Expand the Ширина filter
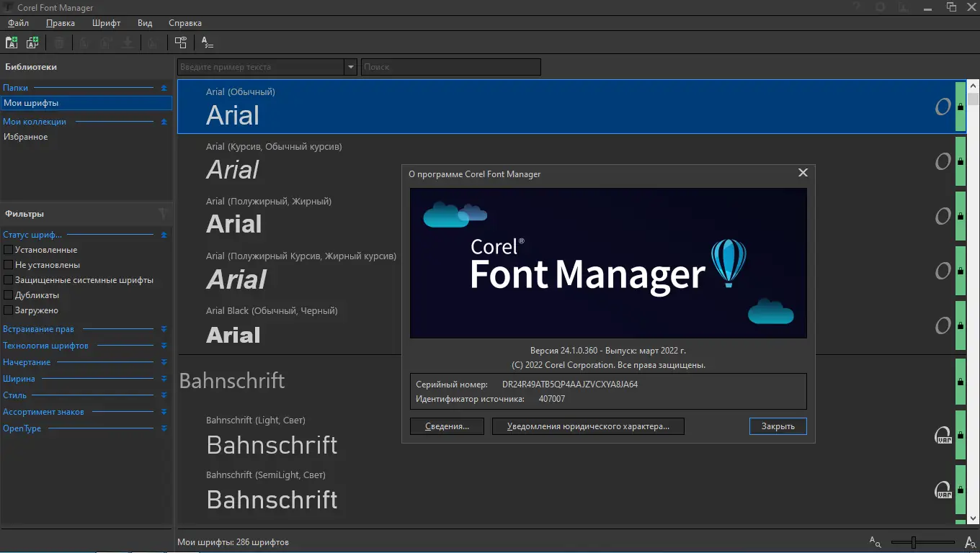 point(164,379)
